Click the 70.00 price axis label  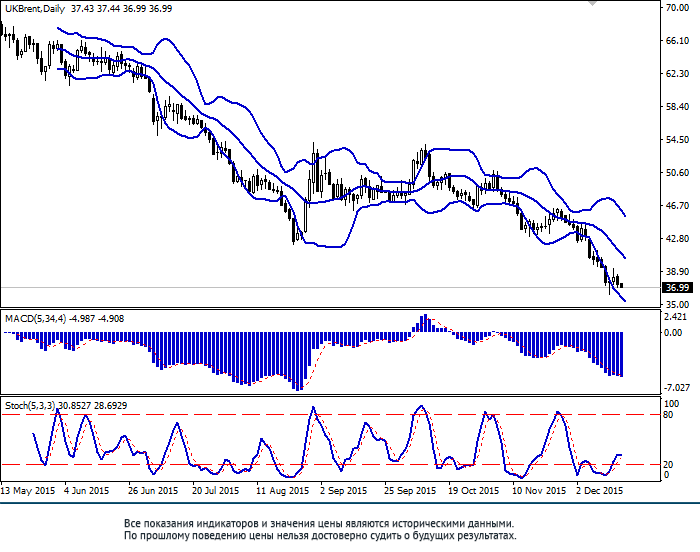pyautogui.click(x=677, y=7)
